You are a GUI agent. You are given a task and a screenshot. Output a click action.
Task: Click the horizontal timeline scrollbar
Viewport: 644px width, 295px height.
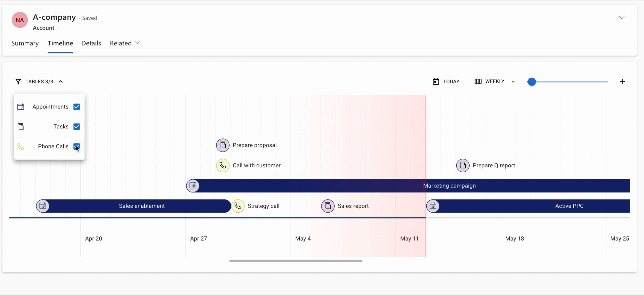(296, 261)
